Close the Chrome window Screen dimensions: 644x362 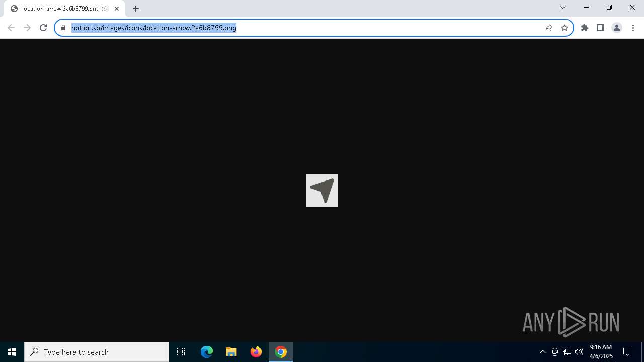point(632,7)
